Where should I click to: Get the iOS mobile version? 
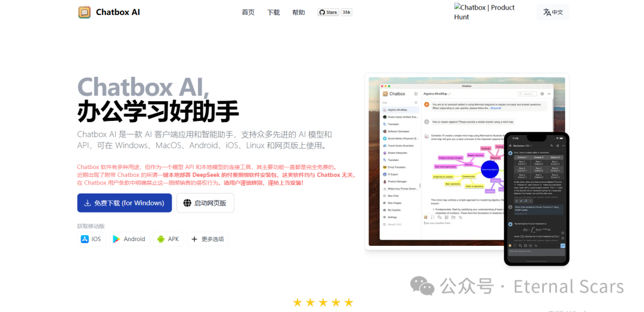(x=92, y=239)
